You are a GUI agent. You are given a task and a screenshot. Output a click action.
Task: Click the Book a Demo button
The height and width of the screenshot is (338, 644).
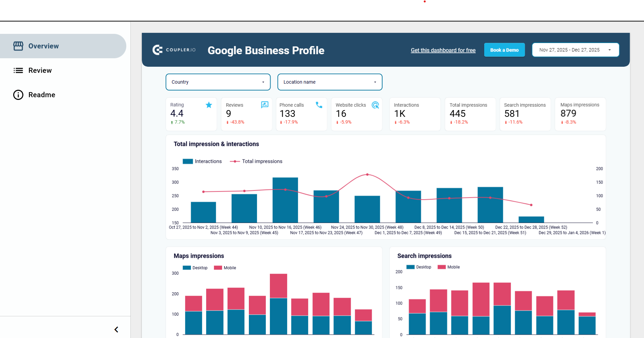[x=504, y=50]
